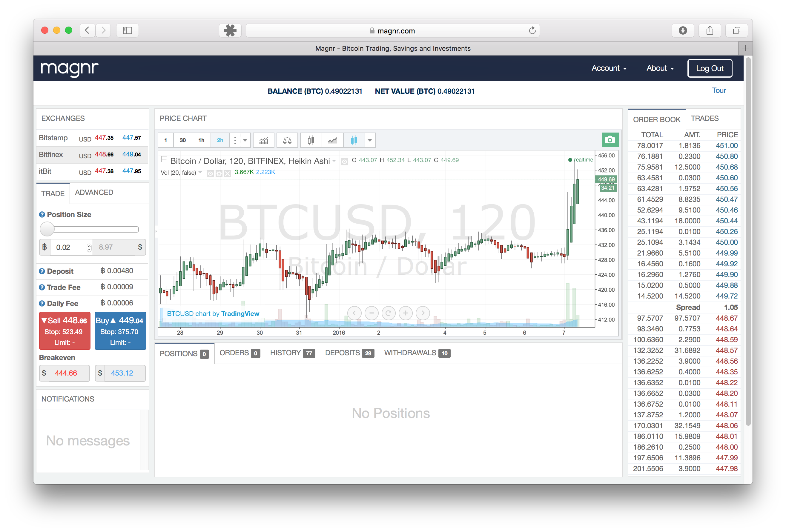The height and width of the screenshot is (532, 786).
Task: Expand the Vol (20, false) dropdown
Action: [200, 173]
